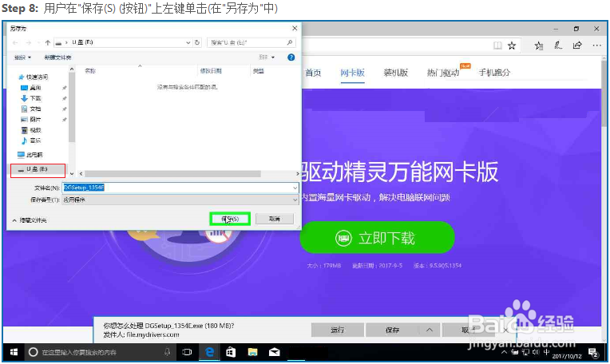Click the Cortana microphone icon
Screen dimensions: 610x364
tap(168, 352)
